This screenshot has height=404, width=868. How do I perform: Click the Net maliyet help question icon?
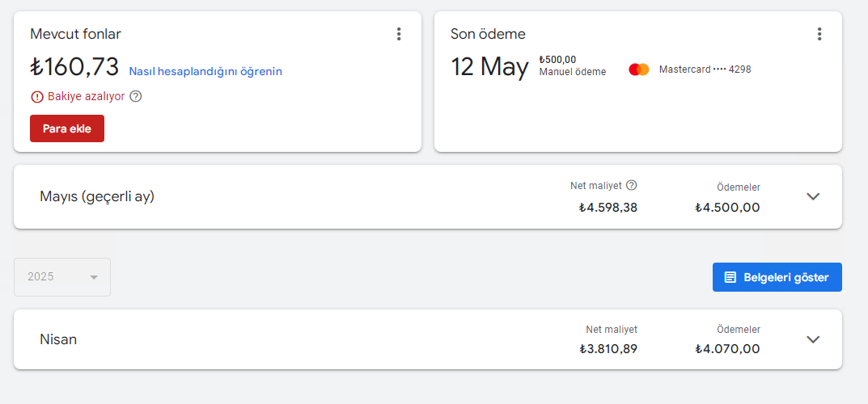(x=632, y=185)
